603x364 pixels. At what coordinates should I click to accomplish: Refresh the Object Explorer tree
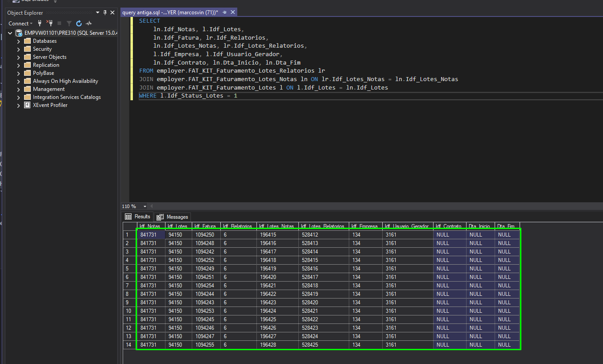tap(79, 23)
